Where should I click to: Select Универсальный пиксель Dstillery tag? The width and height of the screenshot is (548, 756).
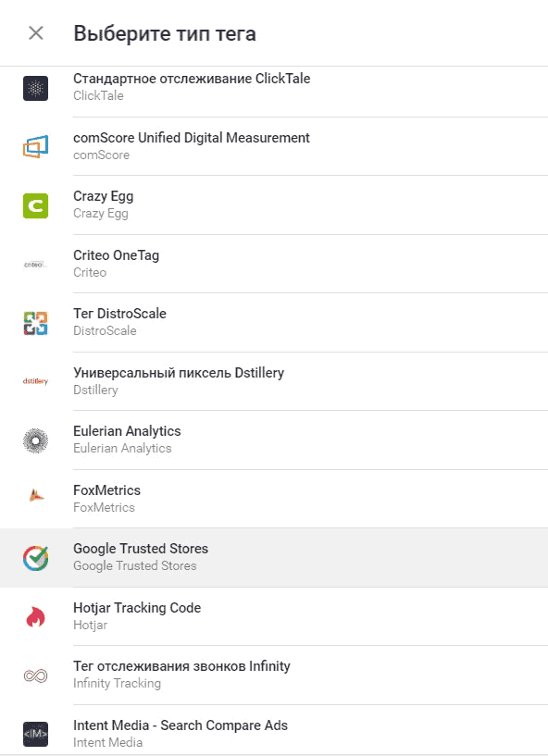click(274, 381)
